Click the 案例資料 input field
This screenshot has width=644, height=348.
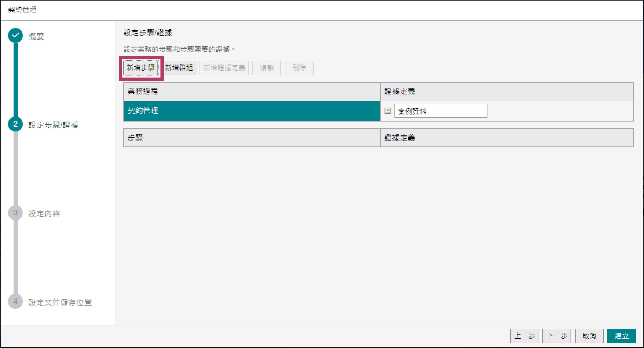[441, 111]
